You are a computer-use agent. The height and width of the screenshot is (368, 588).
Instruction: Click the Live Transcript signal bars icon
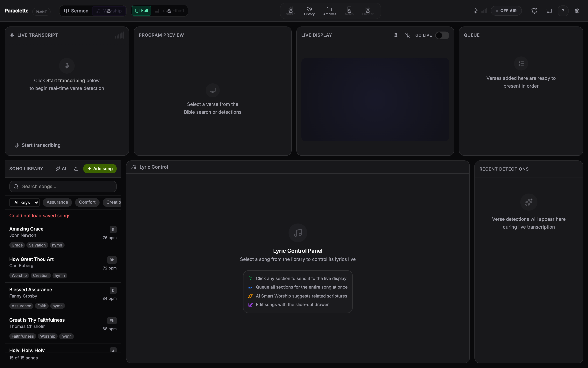tap(120, 35)
